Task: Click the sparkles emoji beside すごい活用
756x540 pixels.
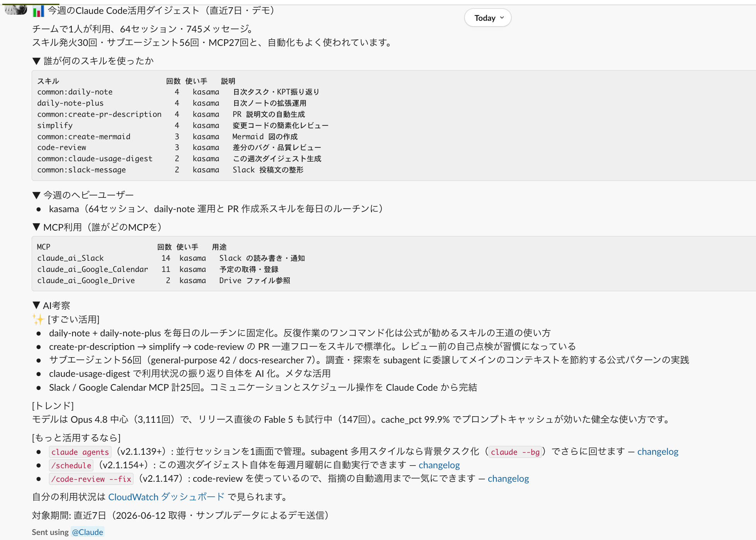Action: coord(38,319)
